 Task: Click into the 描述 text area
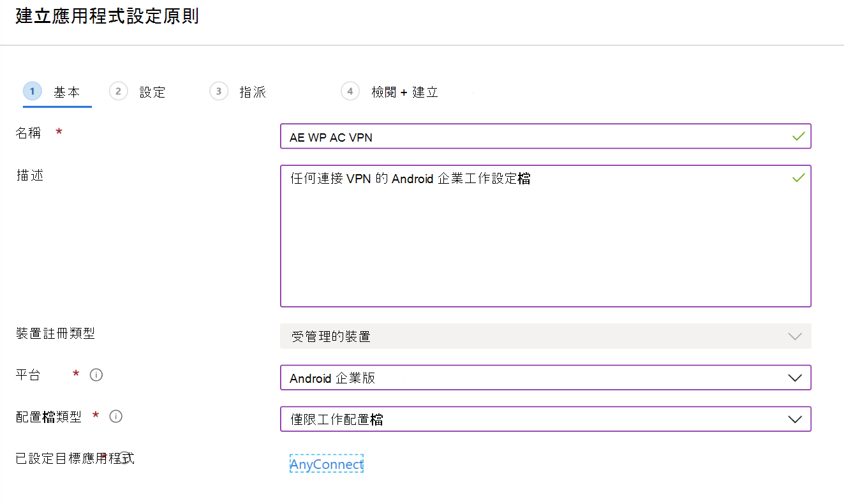point(545,236)
